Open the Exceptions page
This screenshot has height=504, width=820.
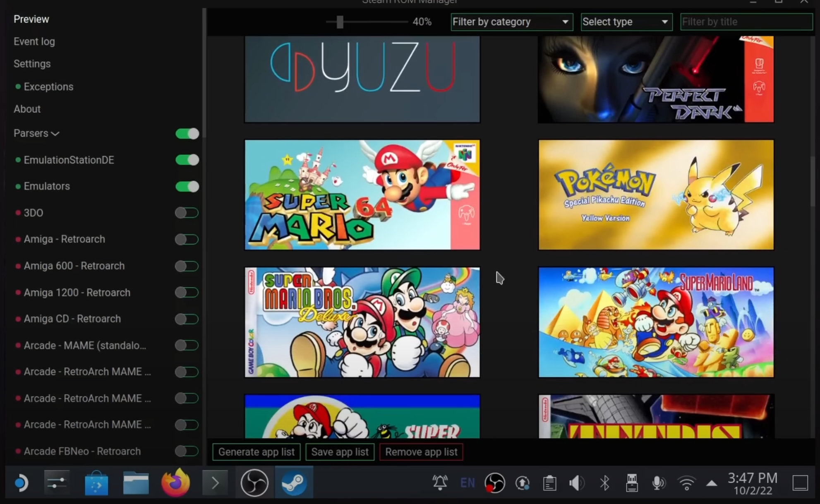(48, 86)
